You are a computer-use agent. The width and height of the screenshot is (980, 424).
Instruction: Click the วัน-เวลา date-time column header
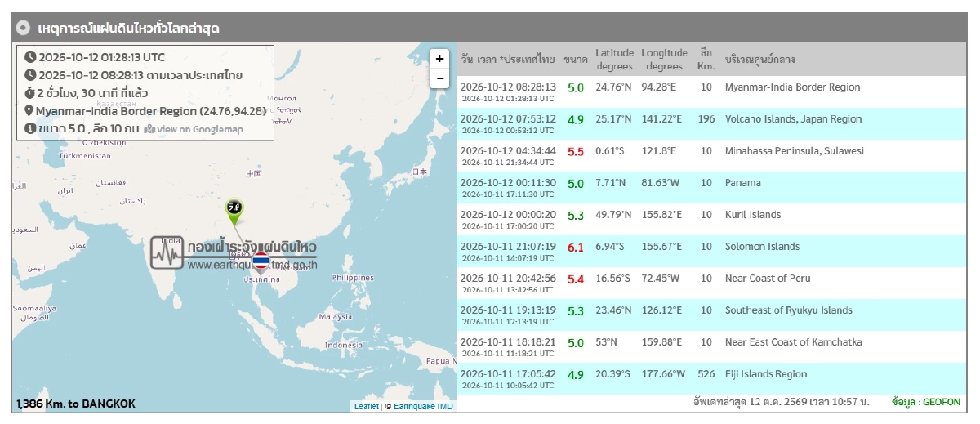point(508,60)
